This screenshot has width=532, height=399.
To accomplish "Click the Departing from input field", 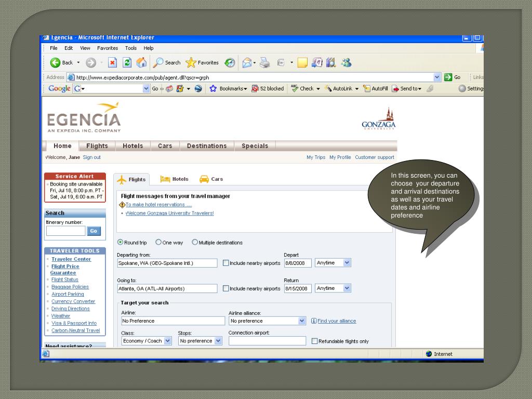I will coord(167,263).
